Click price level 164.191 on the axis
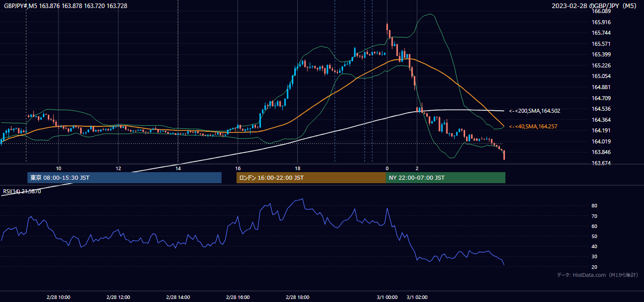 (601, 130)
